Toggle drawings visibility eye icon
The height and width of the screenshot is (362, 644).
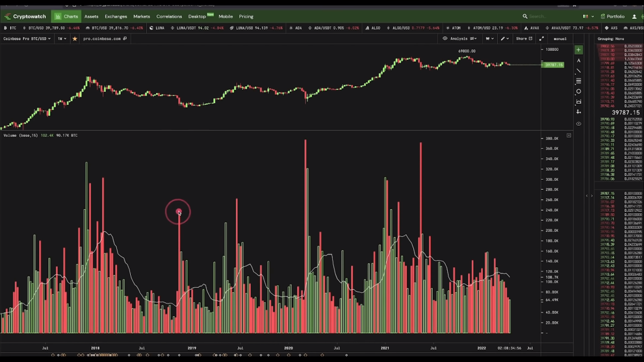click(579, 123)
